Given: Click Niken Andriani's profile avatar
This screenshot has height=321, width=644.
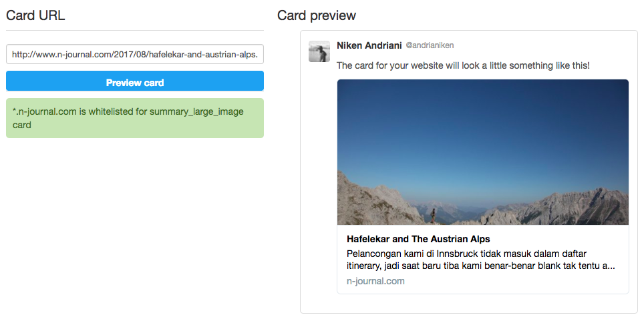Looking at the screenshot, I should (319, 51).
